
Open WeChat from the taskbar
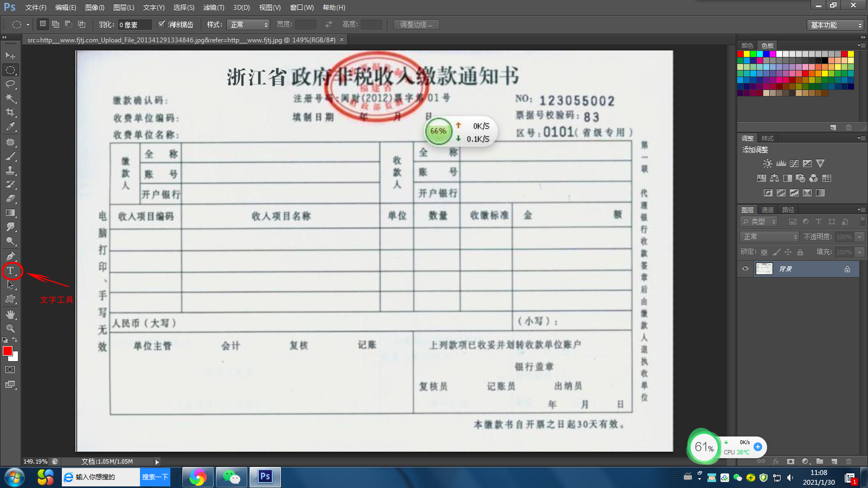pos(232,477)
